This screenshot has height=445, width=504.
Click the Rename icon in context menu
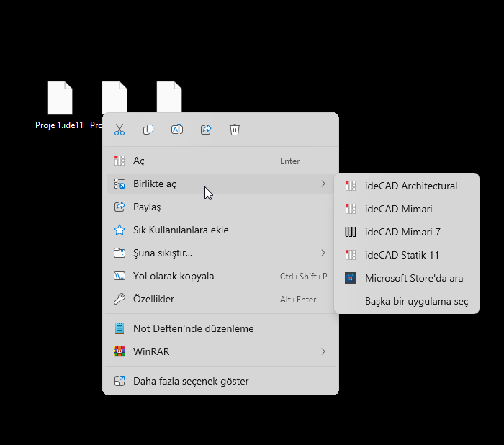tap(177, 130)
